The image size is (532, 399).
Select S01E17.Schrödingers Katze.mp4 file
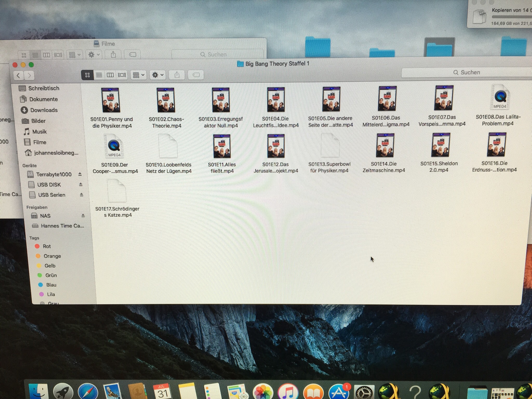click(x=117, y=191)
